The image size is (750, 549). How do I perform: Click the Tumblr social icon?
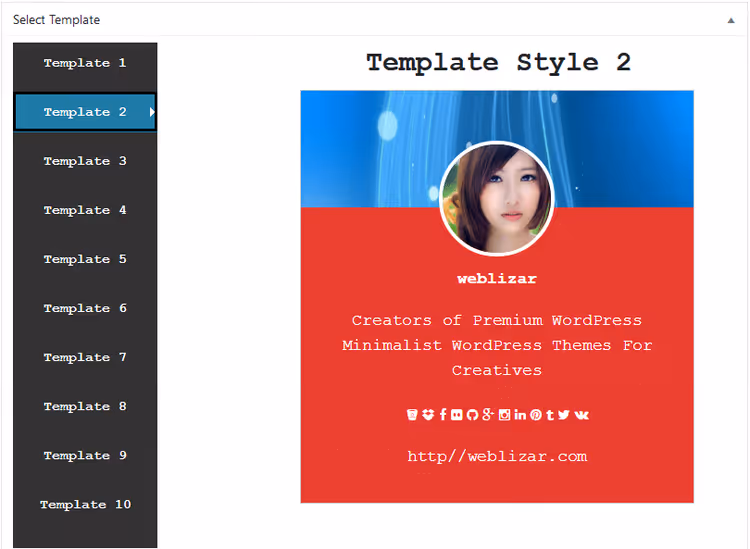(x=550, y=415)
